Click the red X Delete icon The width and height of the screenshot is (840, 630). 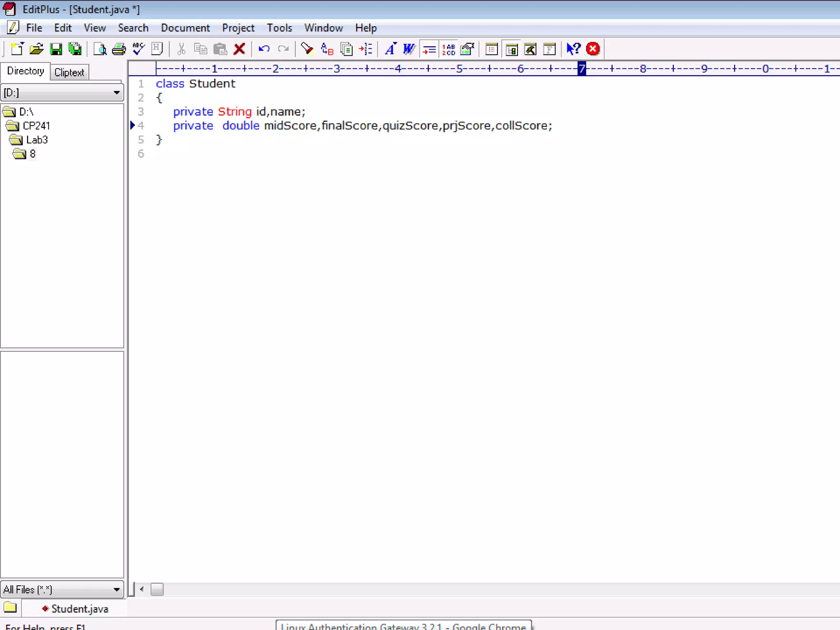[240, 49]
